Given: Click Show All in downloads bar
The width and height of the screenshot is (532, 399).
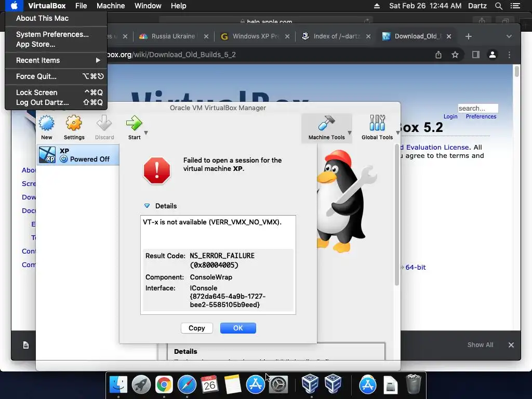Looking at the screenshot, I should 480,345.
